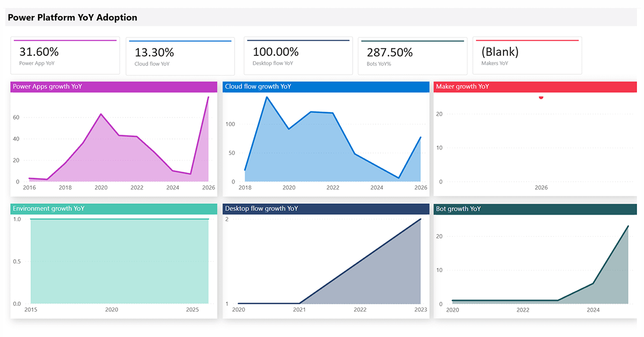Select the 2020 peak in Power Apps chart
This screenshot has width=644, height=337.
(x=100, y=114)
